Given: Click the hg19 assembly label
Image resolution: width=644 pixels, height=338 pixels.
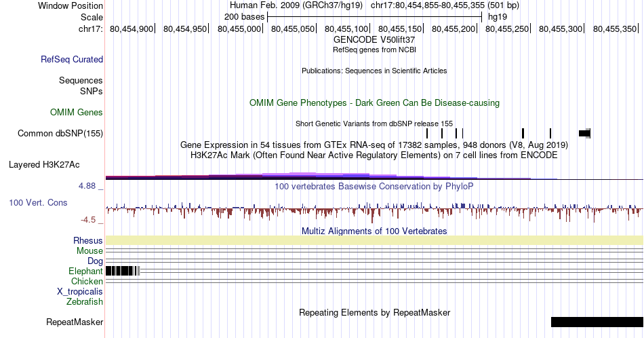Looking at the screenshot, I should pyautogui.click(x=498, y=17).
